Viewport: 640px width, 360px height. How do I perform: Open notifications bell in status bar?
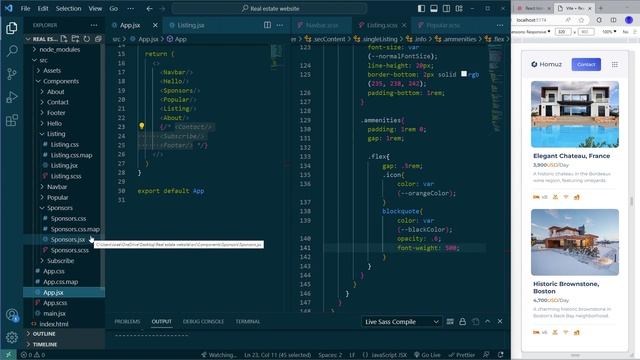click(500, 355)
